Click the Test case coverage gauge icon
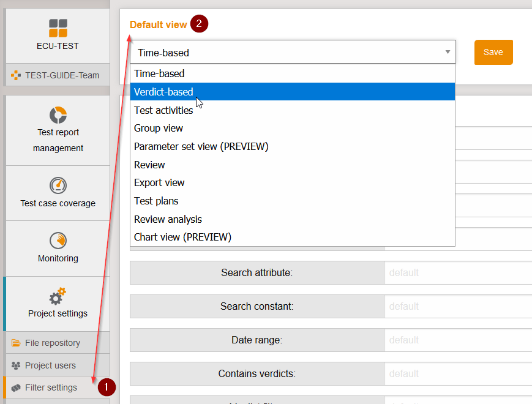Image resolution: width=532 pixels, height=404 pixels. 58,185
